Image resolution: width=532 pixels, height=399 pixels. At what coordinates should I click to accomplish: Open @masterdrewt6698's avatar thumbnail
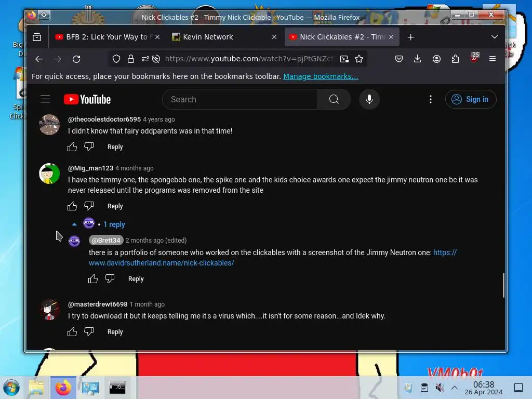(x=49, y=310)
